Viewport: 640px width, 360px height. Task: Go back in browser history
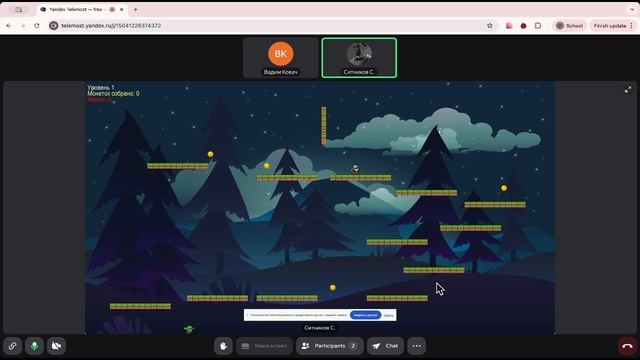9,26
